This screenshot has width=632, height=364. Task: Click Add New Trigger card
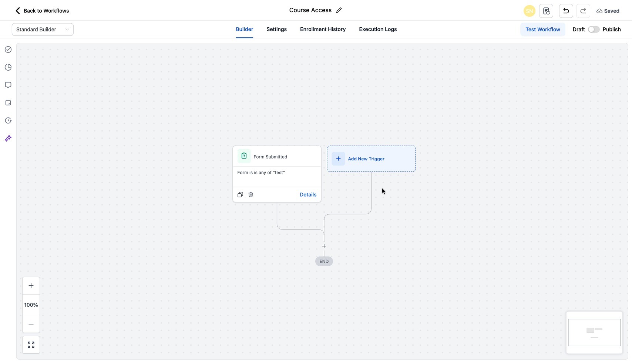coord(371,159)
